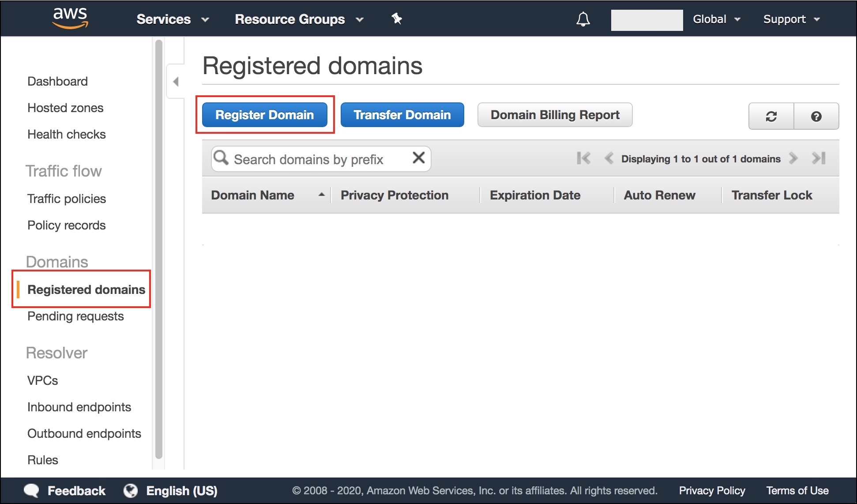This screenshot has width=857, height=504.
Task: Click the Register Domain button
Action: point(265,115)
